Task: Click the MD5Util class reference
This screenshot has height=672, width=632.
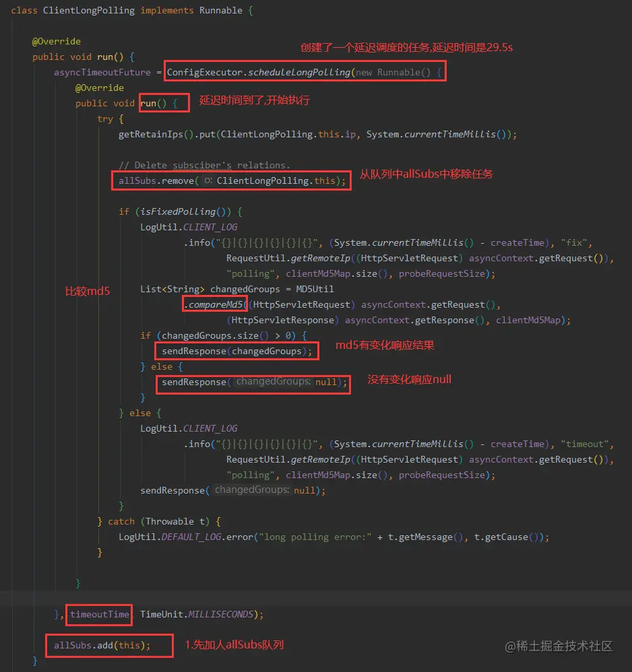Action: click(x=315, y=290)
